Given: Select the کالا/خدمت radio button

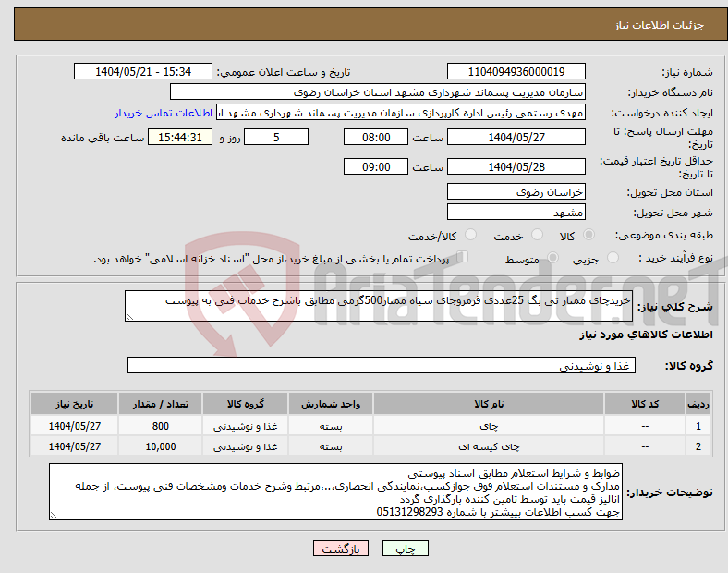Looking at the screenshot, I should tap(471, 235).
